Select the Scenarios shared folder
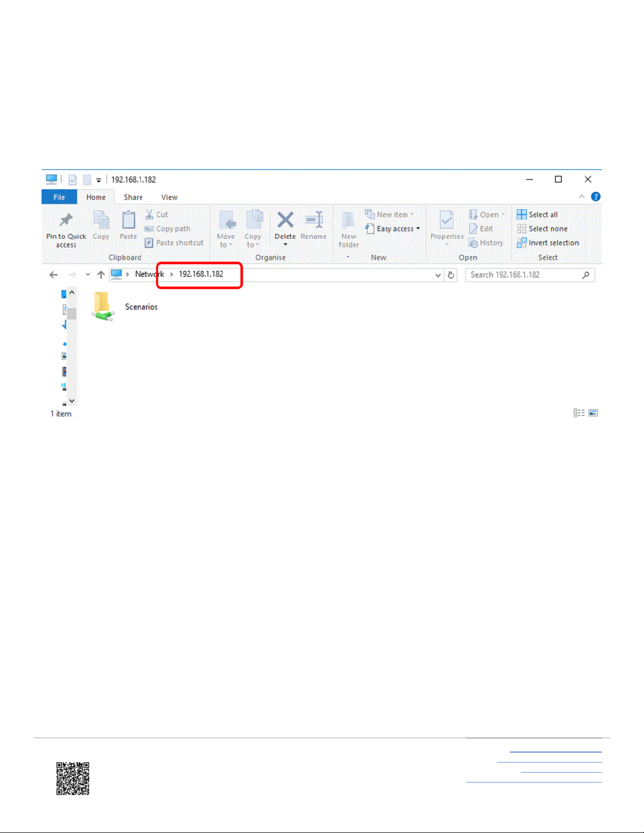Screen dimensions: 644x833 [x=126, y=306]
